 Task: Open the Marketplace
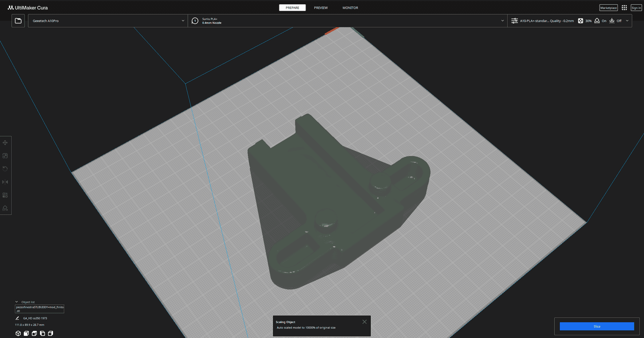click(x=608, y=8)
